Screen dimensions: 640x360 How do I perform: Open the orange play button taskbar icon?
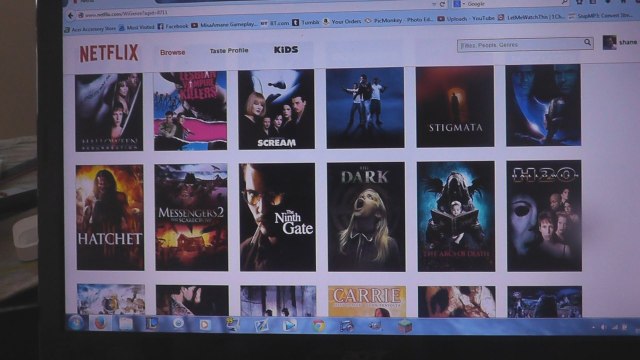204,324
